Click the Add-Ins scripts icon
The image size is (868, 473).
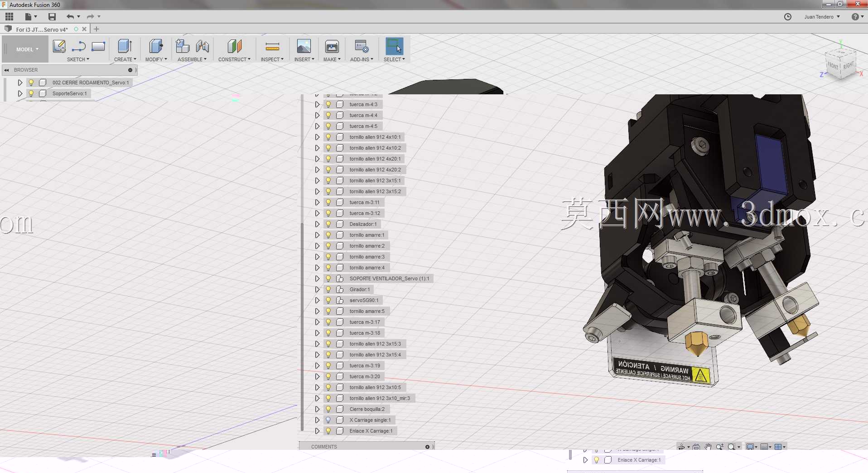tap(362, 46)
